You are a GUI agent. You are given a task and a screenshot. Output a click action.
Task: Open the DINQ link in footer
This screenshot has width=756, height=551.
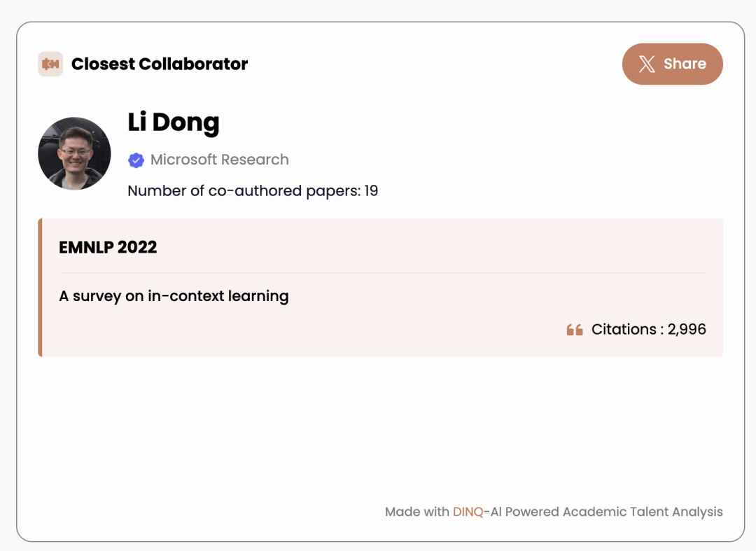(468, 512)
